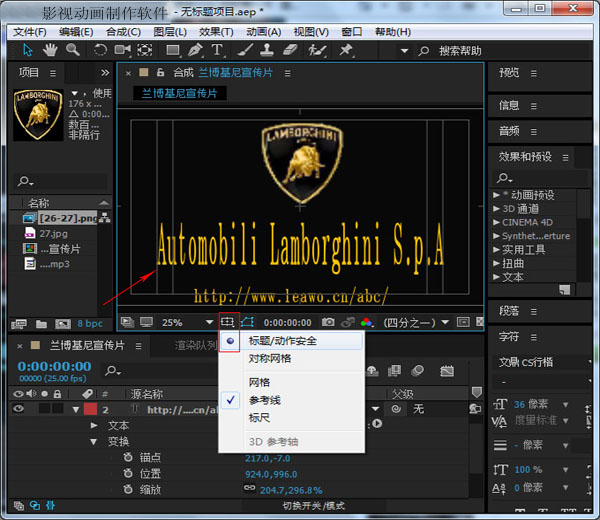Toggle layer 2 visibility eye
Viewport: 600px width, 520px height.
(x=18, y=409)
